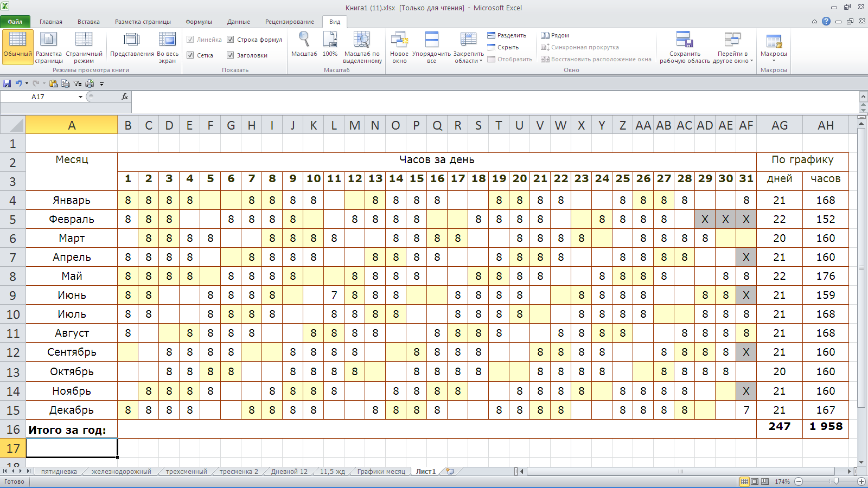Click the insert new sheet tab icon
This screenshot has width=868, height=488.
[x=450, y=471]
